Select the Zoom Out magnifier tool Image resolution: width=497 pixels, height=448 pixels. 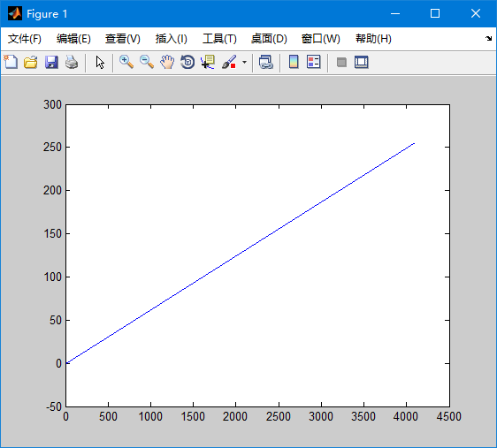pyautogui.click(x=147, y=62)
